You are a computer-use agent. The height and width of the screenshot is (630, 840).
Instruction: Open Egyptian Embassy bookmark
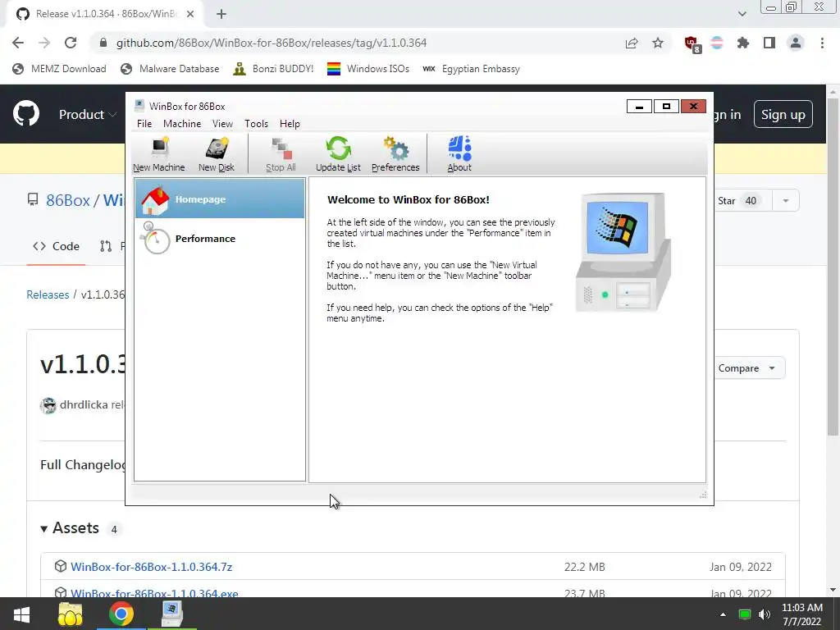tap(471, 69)
